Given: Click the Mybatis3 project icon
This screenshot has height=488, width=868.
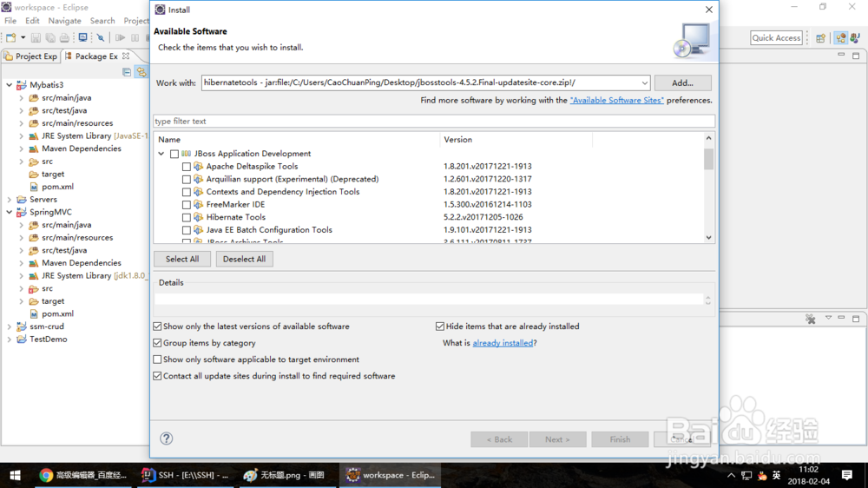Looking at the screenshot, I should (x=22, y=85).
